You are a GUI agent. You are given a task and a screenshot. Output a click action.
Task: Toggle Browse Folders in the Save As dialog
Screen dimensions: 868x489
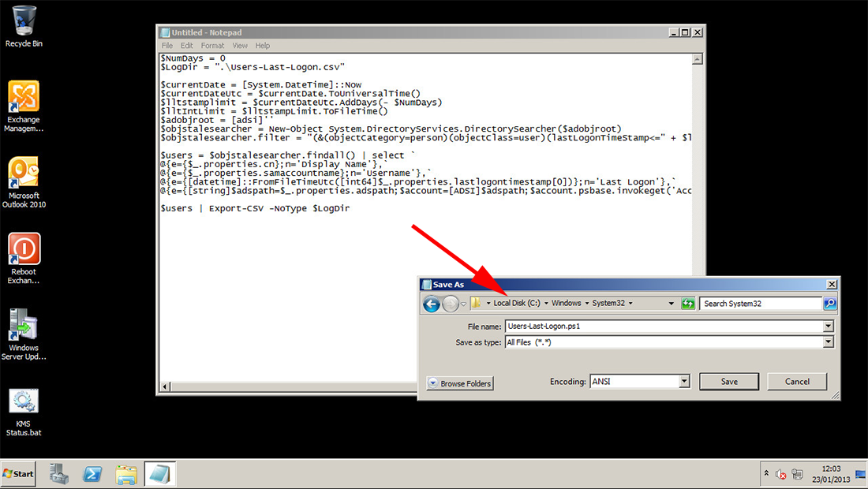pos(460,383)
